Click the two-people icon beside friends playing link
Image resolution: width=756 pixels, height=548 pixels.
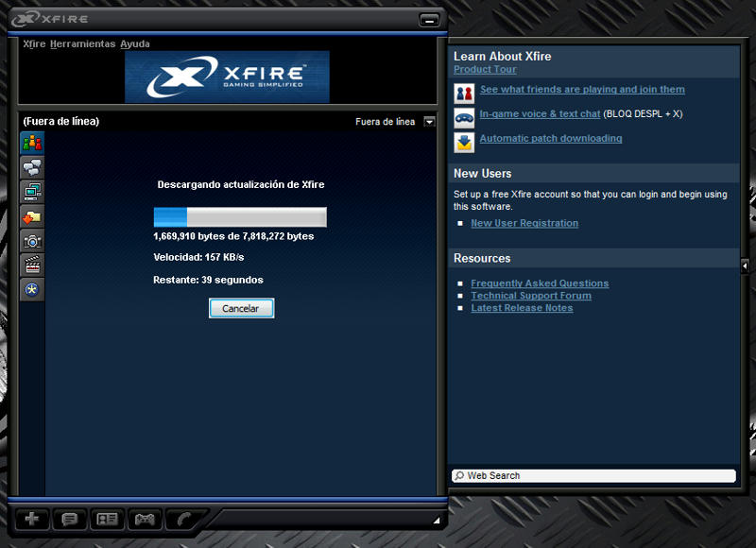(x=464, y=94)
